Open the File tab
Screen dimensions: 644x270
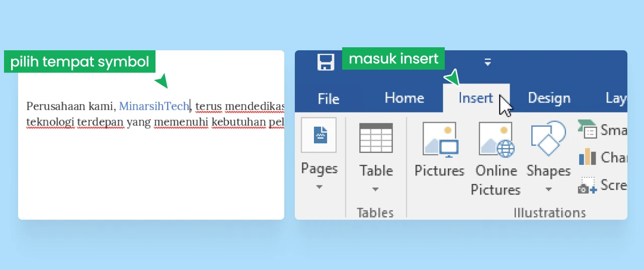tap(329, 98)
